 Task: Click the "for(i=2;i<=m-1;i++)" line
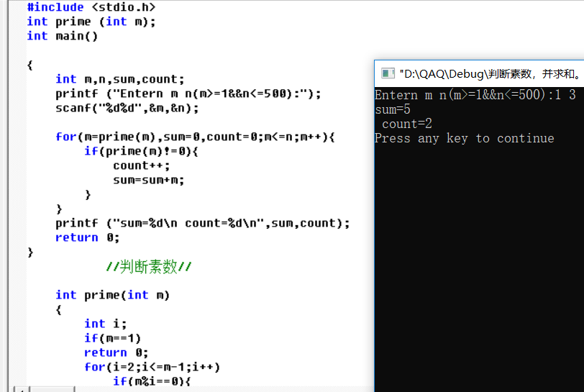click(152, 367)
